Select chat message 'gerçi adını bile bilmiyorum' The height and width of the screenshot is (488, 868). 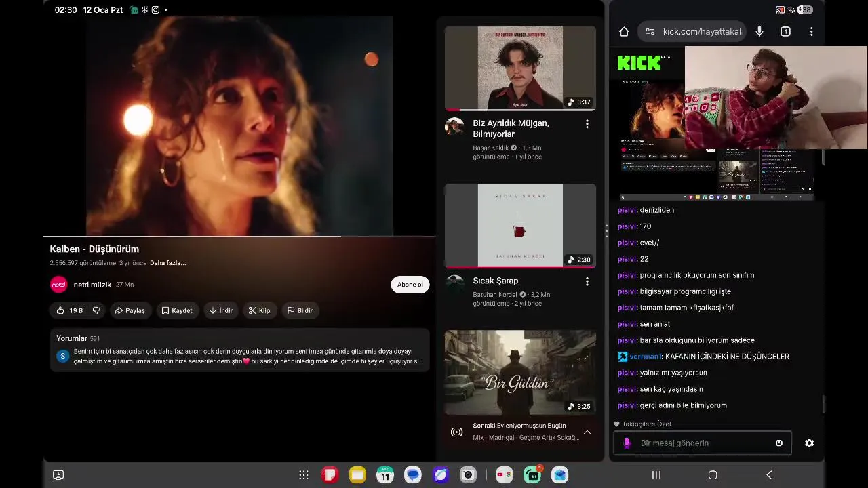(x=683, y=405)
